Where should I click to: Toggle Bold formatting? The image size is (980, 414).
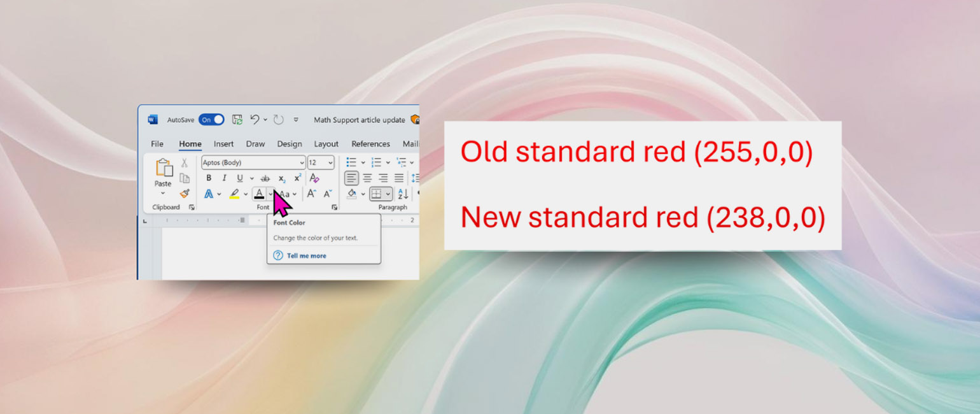click(x=208, y=178)
